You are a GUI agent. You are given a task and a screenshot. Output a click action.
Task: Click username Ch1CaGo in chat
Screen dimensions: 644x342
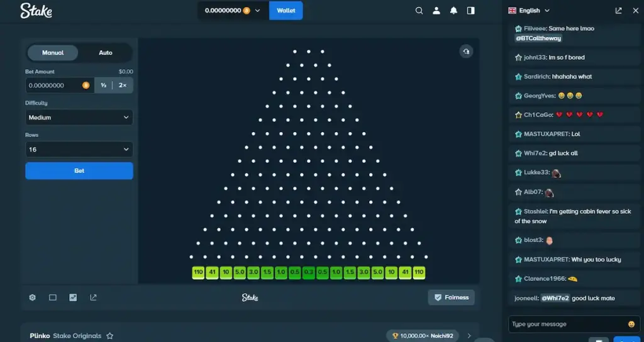point(538,115)
